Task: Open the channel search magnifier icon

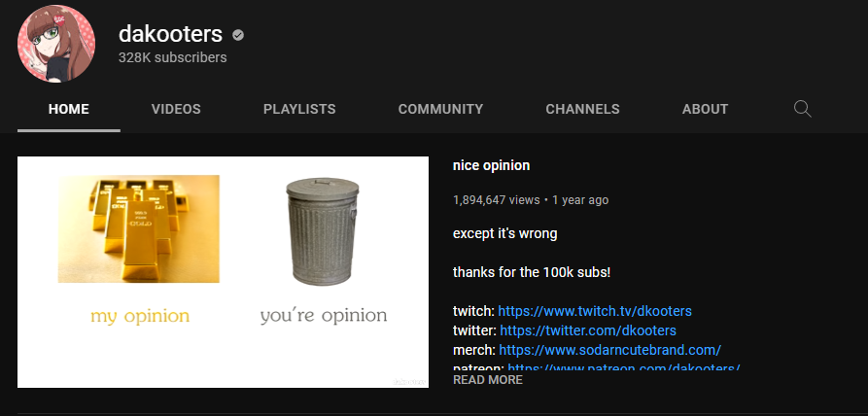Action: point(802,109)
